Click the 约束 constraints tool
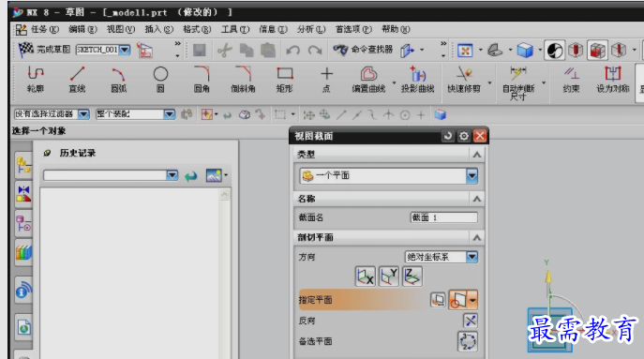The width and height of the screenshot is (644, 359). pyautogui.click(x=571, y=80)
